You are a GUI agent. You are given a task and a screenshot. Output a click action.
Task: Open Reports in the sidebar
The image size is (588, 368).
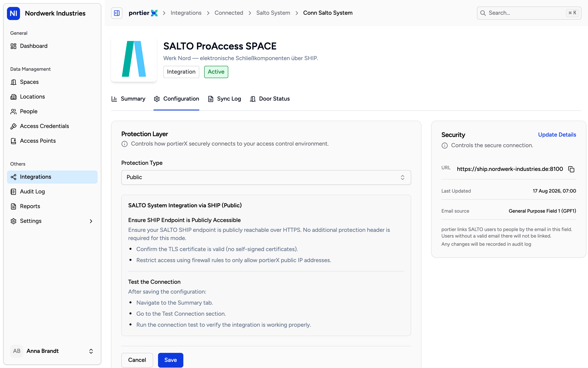[52, 206]
